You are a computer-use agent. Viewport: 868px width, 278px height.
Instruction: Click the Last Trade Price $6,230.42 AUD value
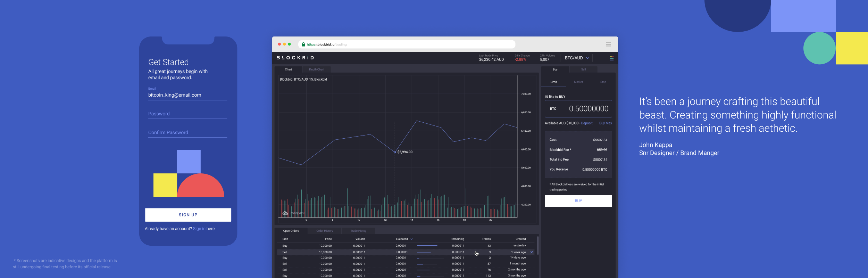pos(491,60)
